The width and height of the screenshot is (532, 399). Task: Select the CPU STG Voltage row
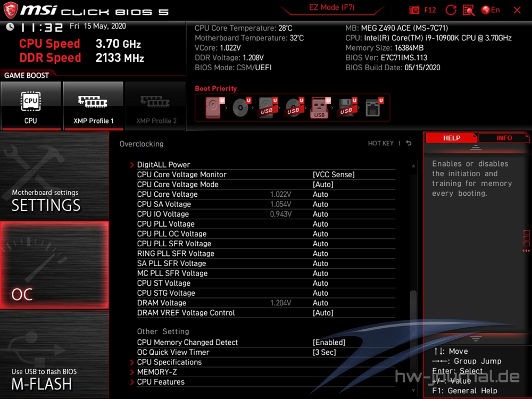tap(266, 293)
